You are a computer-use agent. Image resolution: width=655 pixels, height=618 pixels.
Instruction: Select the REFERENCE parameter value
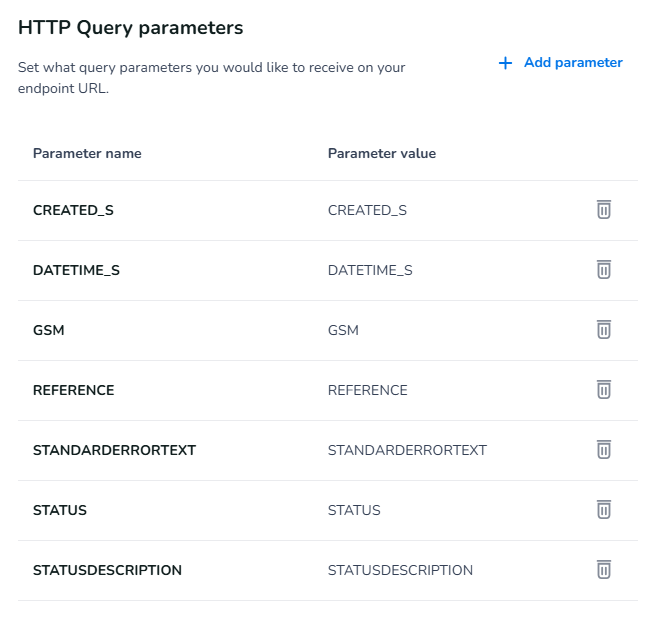coord(368,390)
